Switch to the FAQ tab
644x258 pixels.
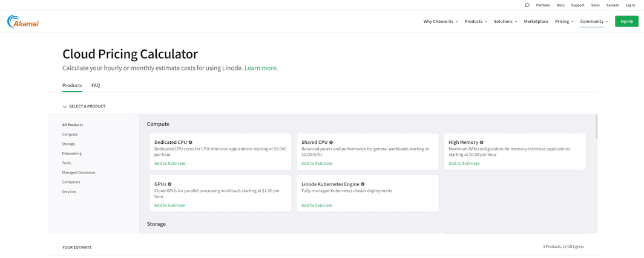(96, 86)
